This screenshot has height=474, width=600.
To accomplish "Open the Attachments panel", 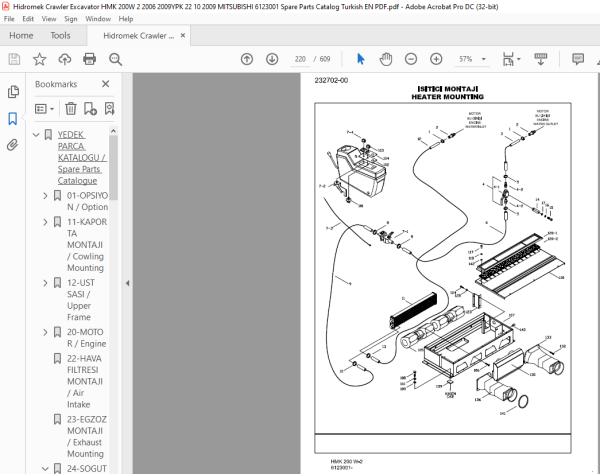I will point(13,145).
